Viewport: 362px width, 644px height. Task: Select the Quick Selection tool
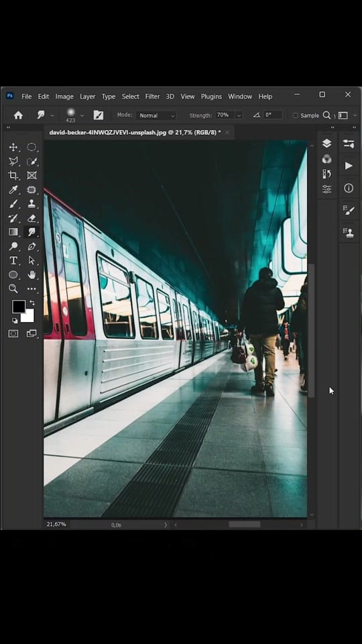(32, 162)
